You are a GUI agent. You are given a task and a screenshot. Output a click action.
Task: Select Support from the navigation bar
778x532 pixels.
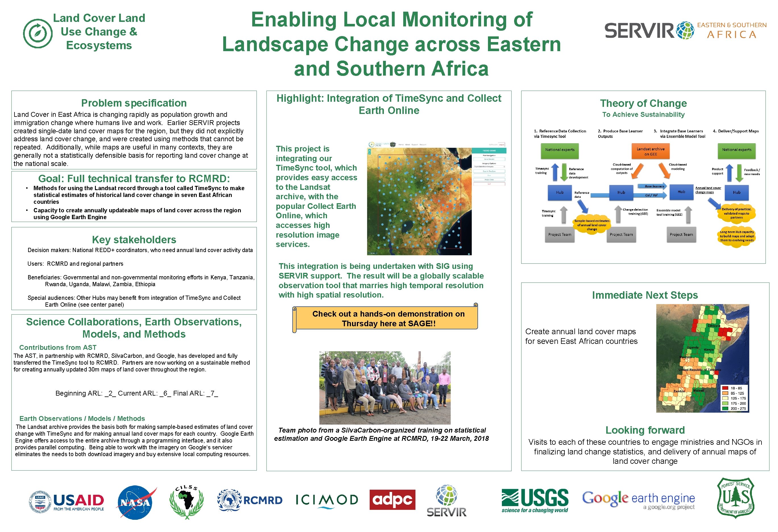point(415,145)
